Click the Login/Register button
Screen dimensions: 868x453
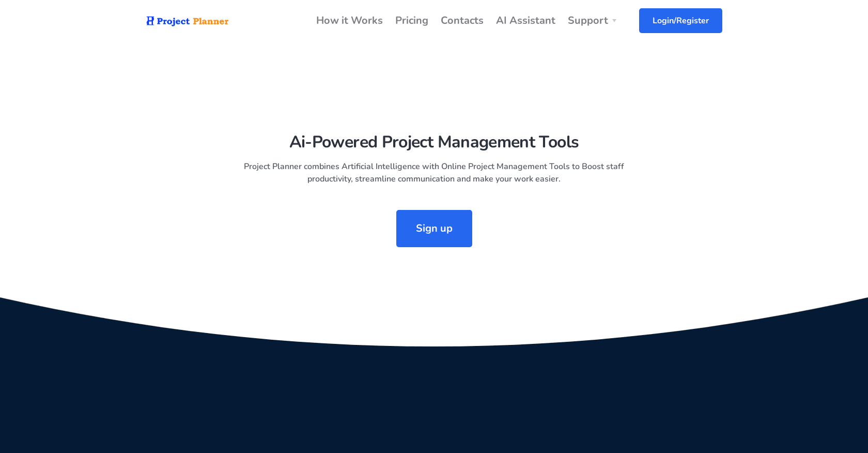point(680,21)
